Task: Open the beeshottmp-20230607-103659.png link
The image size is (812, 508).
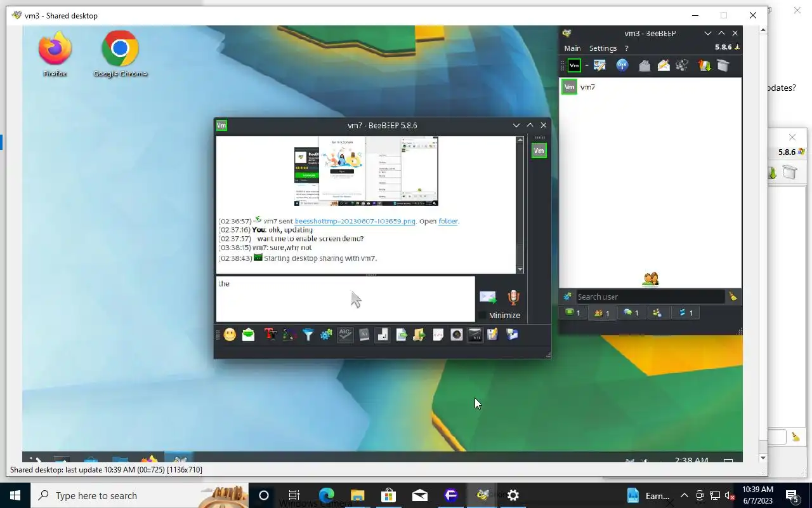Action: pyautogui.click(x=355, y=221)
